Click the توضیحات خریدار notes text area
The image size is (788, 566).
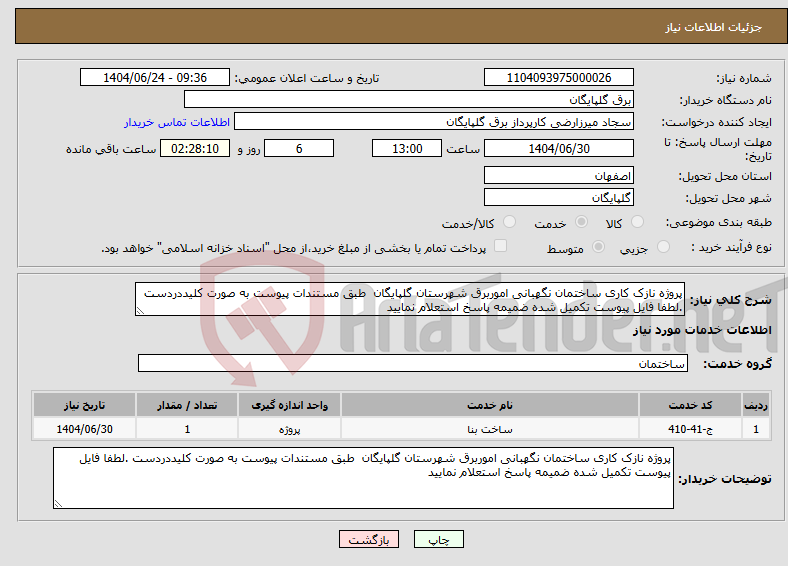tap(363, 478)
